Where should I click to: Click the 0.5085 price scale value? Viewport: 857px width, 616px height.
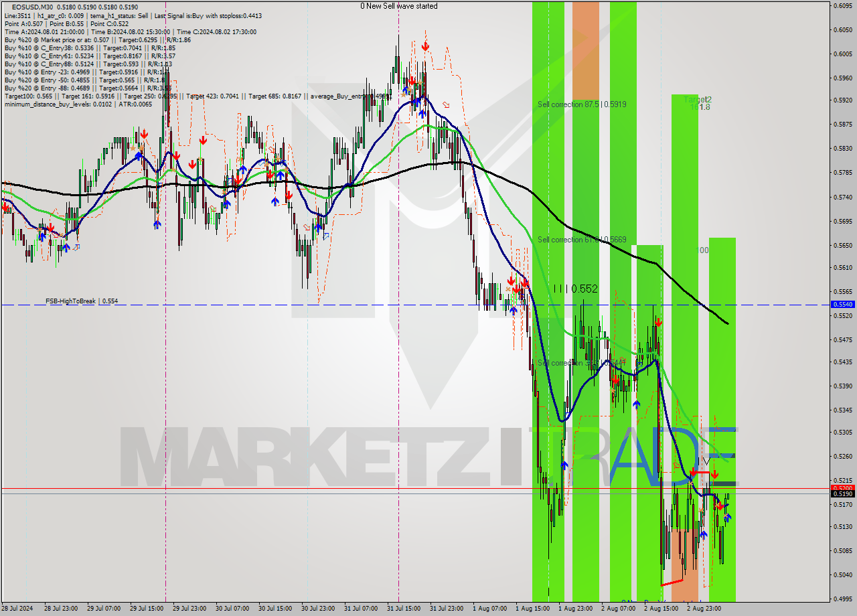[x=842, y=552]
